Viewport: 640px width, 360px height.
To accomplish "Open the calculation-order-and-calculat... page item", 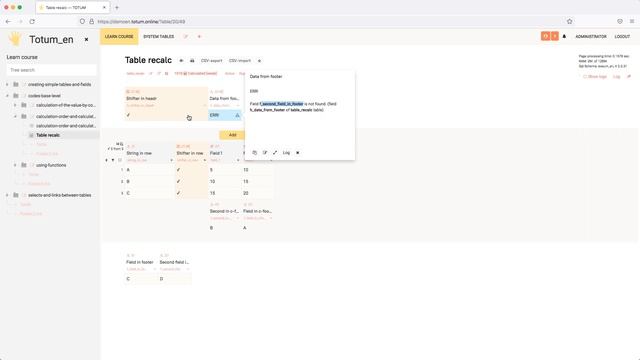I will [x=66, y=126].
